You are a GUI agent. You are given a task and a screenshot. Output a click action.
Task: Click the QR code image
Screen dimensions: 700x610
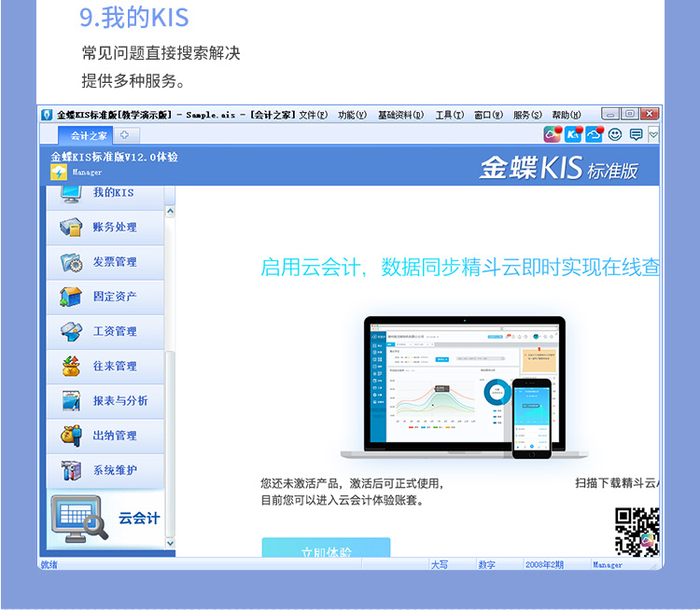[x=637, y=532]
